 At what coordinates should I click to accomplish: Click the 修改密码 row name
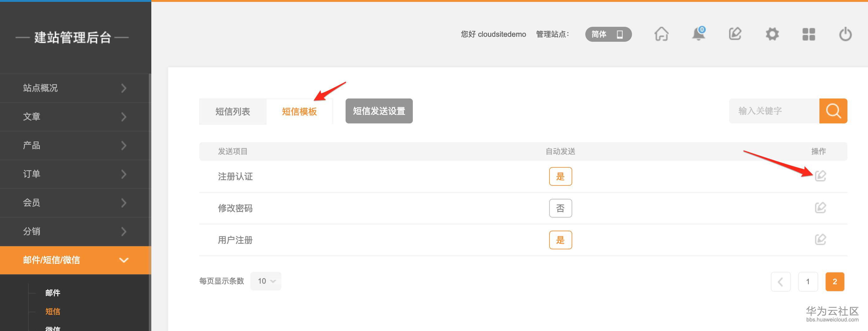click(235, 208)
